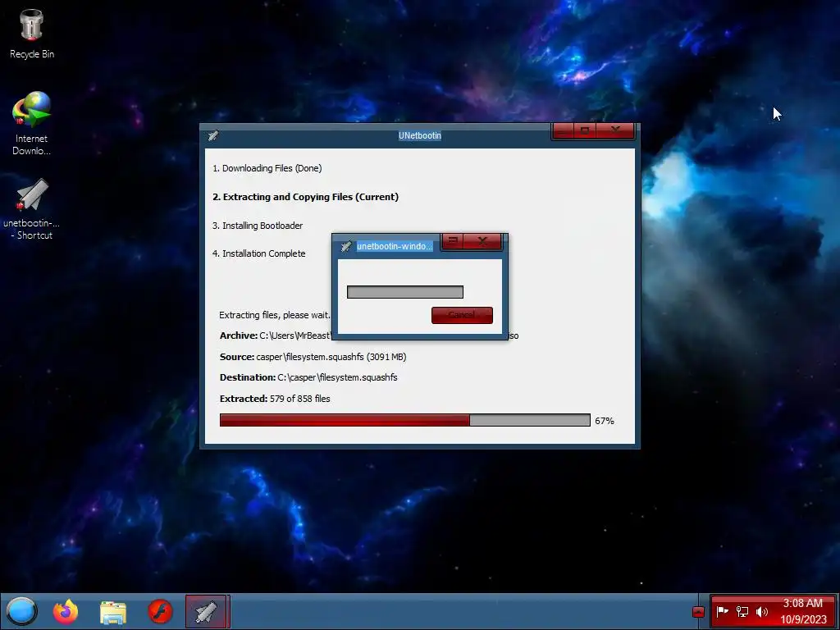Click '2. Extracting and Copying Files (Current)'

tap(305, 197)
